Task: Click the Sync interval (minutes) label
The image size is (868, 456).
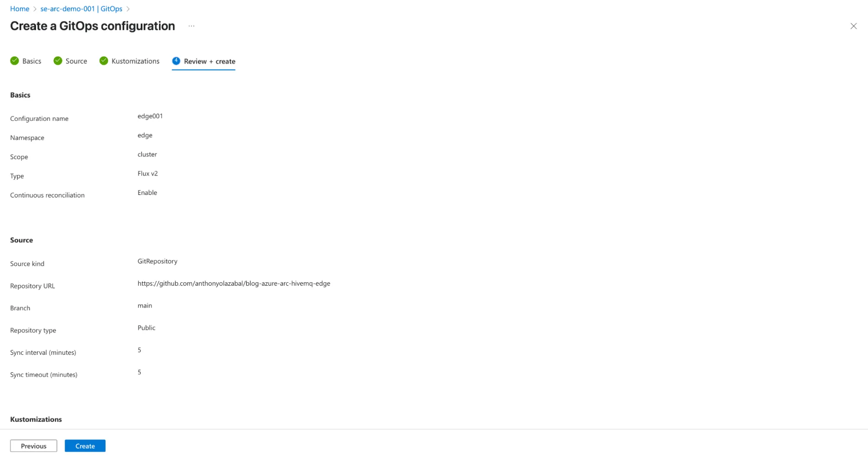Action: pyautogui.click(x=43, y=352)
